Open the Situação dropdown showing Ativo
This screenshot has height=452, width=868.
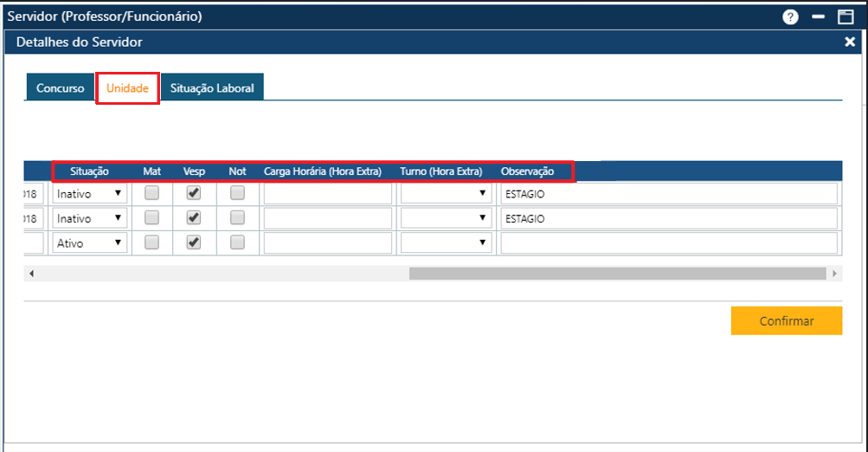(x=90, y=243)
